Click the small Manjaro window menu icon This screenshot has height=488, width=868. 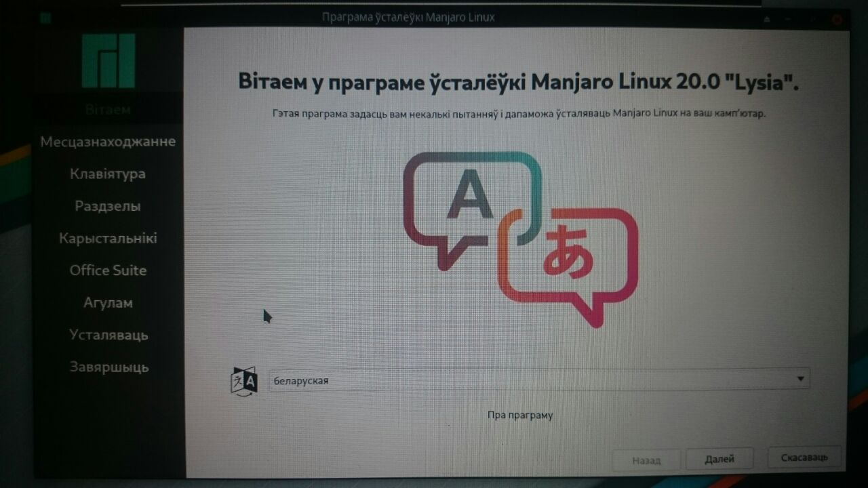[45, 18]
